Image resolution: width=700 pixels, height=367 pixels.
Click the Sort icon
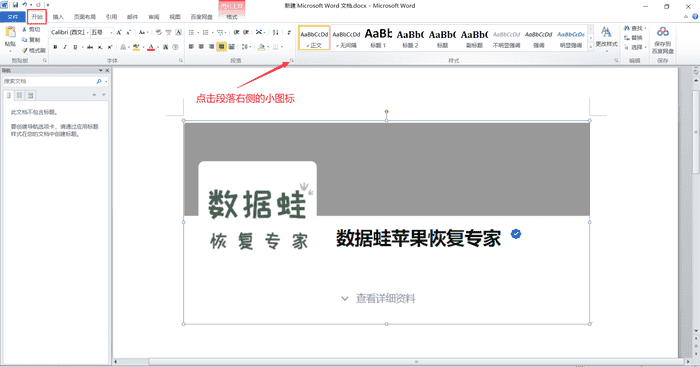point(275,32)
